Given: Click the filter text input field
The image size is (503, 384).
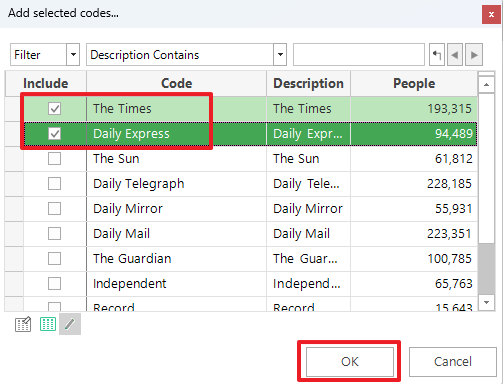Looking at the screenshot, I should (359, 54).
